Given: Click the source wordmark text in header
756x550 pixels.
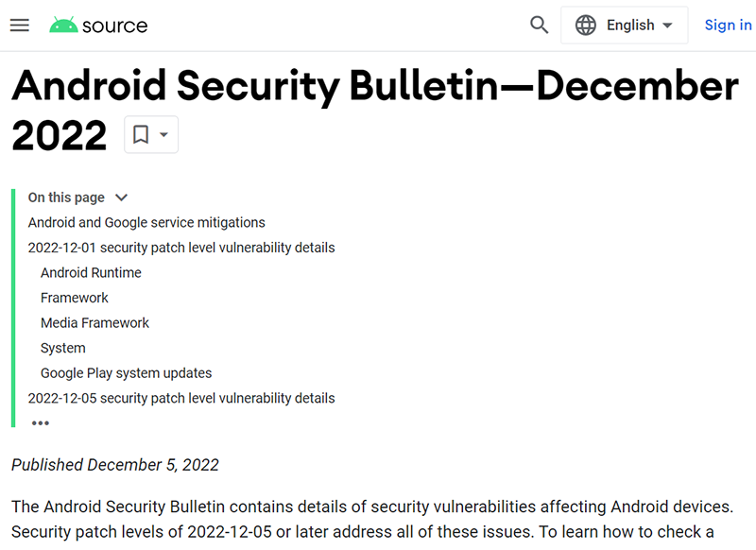Looking at the screenshot, I should pyautogui.click(x=114, y=26).
